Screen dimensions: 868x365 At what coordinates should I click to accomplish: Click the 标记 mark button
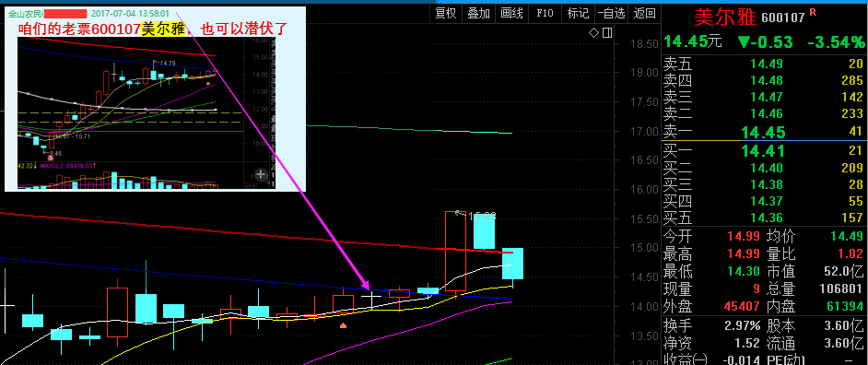point(578,14)
